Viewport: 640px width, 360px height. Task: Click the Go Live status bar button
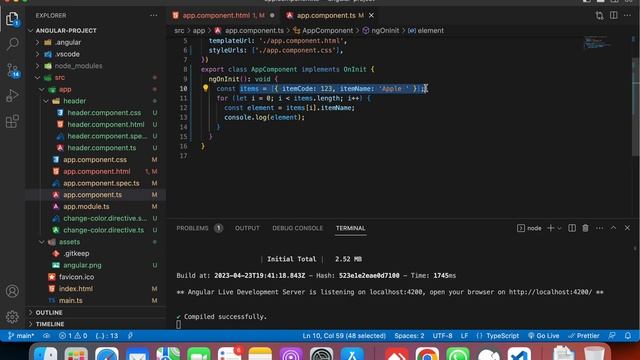tap(543, 336)
